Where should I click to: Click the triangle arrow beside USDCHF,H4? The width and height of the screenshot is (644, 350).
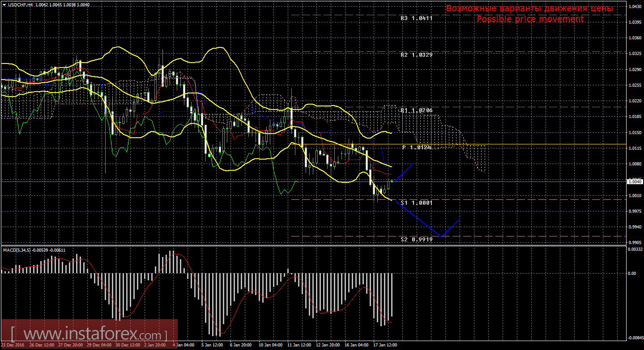click(x=4, y=4)
